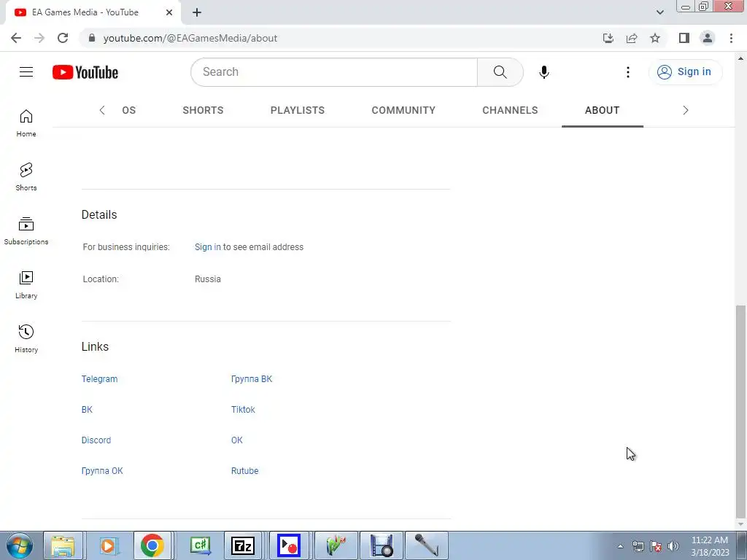Click the page vertical scrollbar thumb
This screenshot has width=747, height=560.
(740, 411)
